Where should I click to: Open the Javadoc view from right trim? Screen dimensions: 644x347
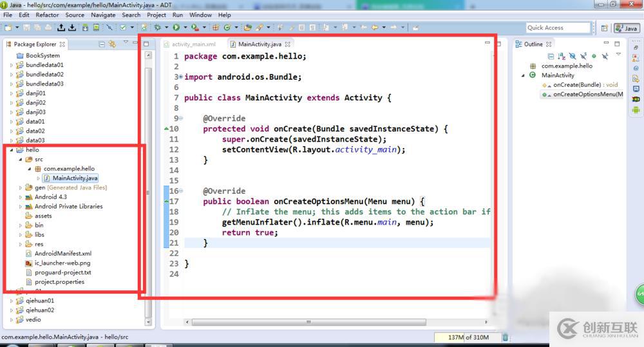pyautogui.click(x=636, y=68)
